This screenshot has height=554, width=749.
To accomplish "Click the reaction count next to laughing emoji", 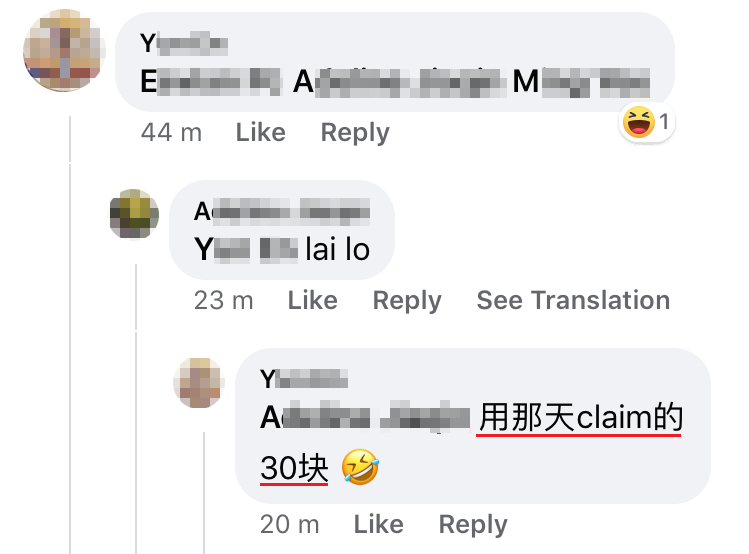I will (x=664, y=122).
